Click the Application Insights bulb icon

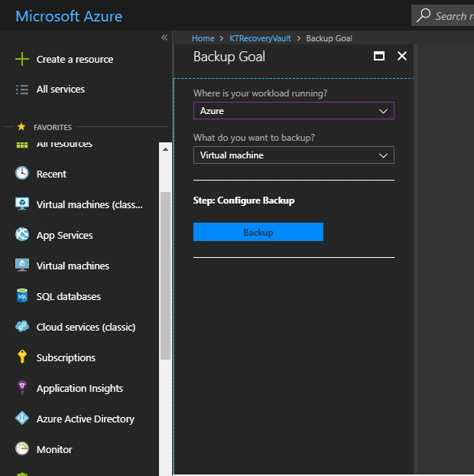pyautogui.click(x=22, y=387)
